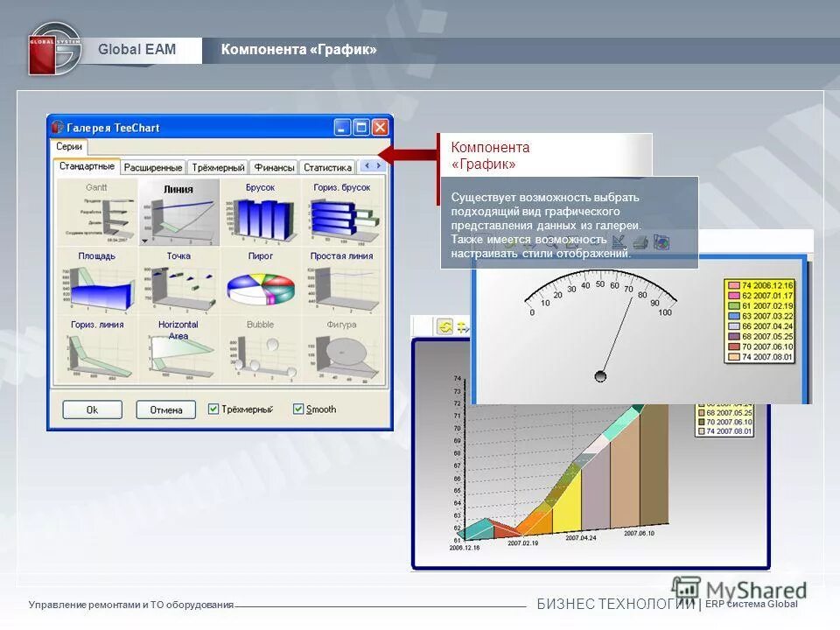The image size is (840, 630).
Task: Click the 2007.02.19 axis label on area chart
Action: point(523,542)
